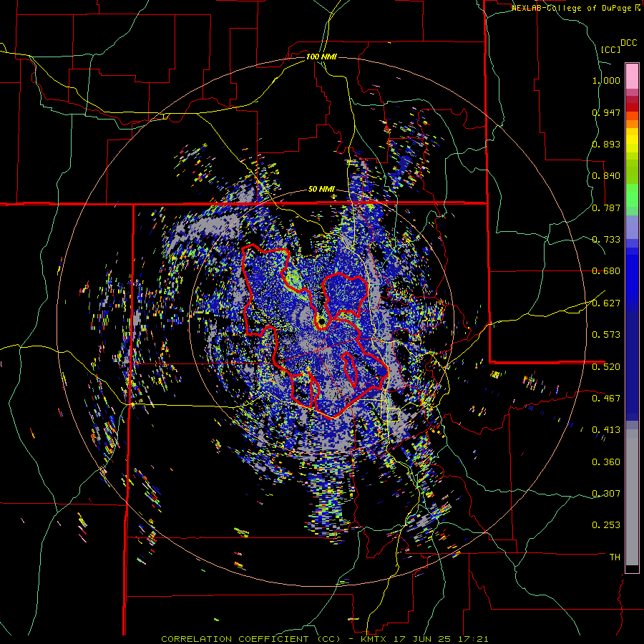Select the 0.627 scale value
644x644 pixels.
coord(606,303)
